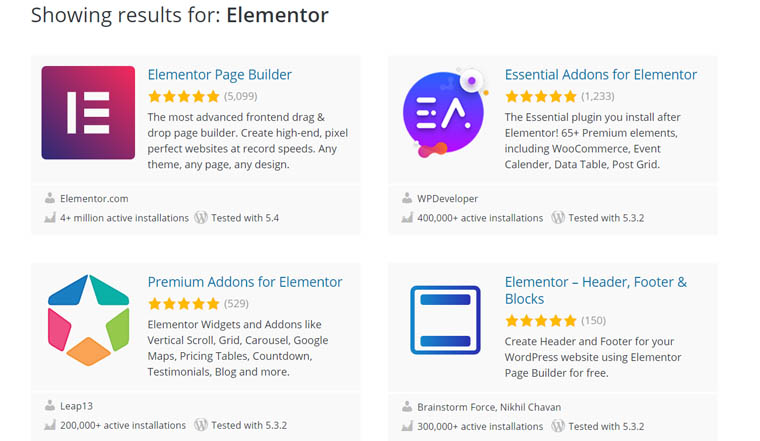The image size is (760, 441).
Task: Click the star rating of Elementor Page Builder
Action: tap(184, 97)
